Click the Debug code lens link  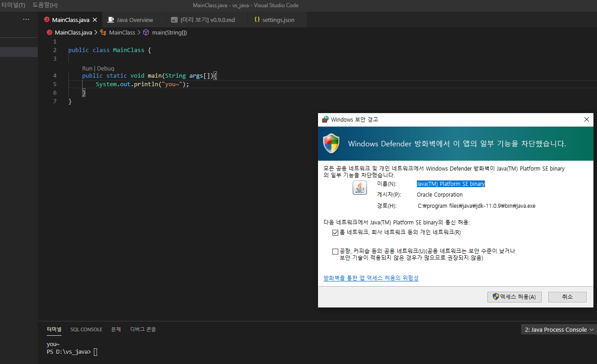(106, 68)
